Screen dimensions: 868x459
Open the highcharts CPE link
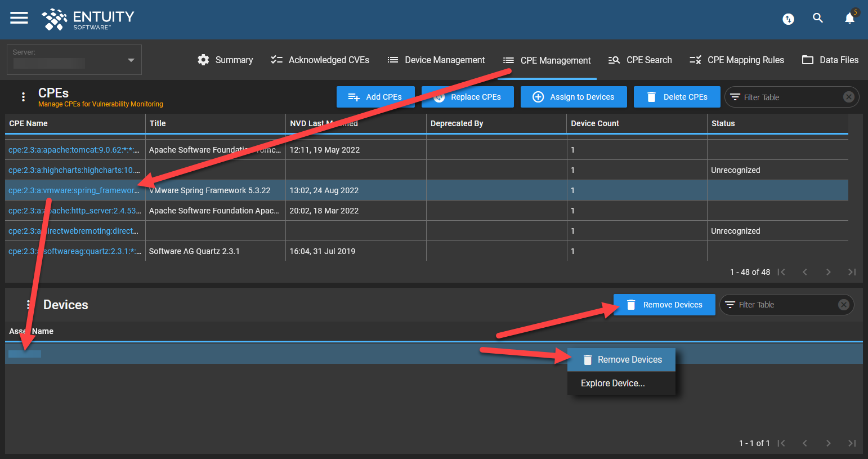[x=74, y=170]
